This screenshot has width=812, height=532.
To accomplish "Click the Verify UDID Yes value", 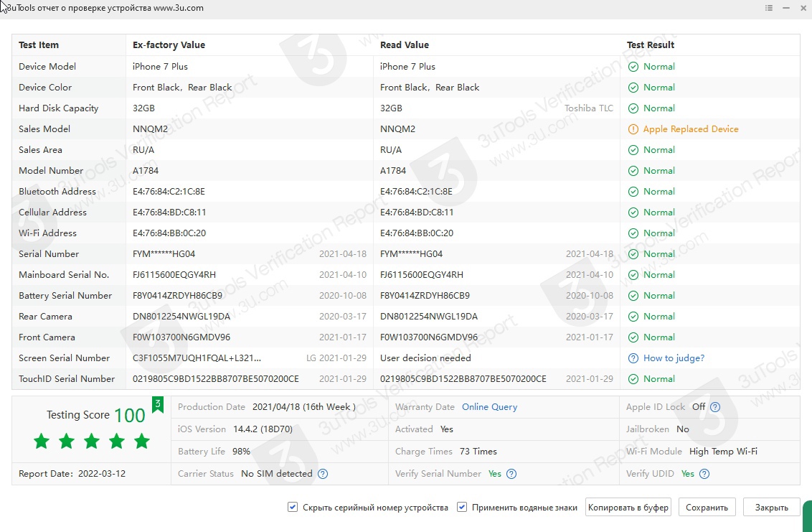I will [x=688, y=474].
